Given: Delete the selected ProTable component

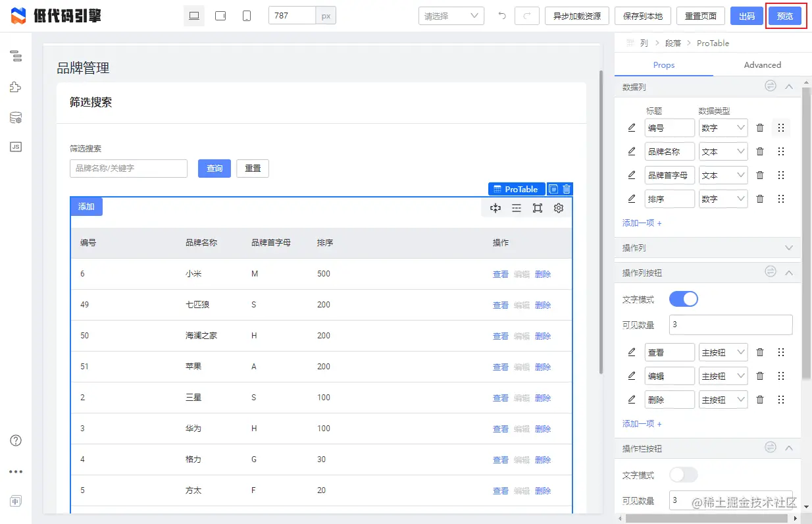Looking at the screenshot, I should 567,189.
